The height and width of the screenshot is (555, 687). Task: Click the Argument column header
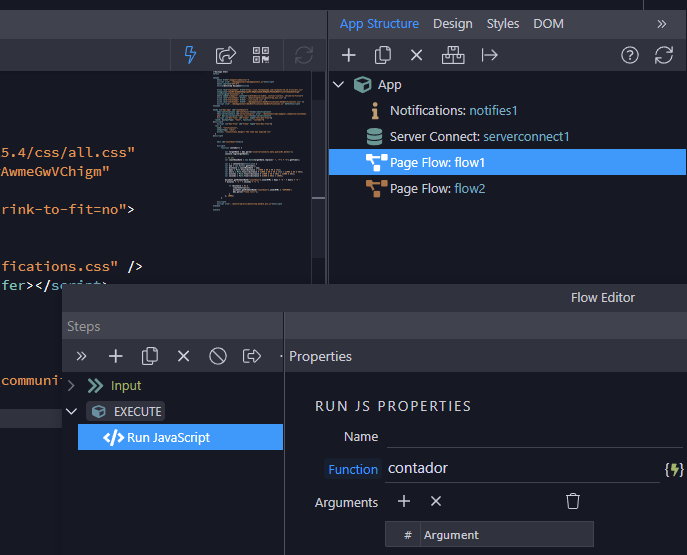(x=507, y=535)
